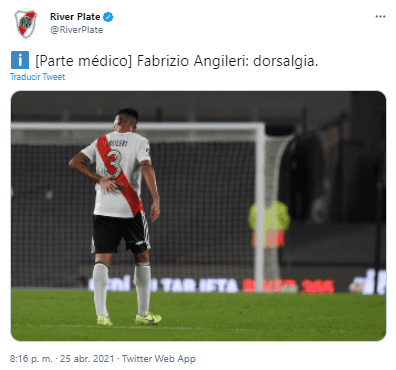Click the 8:16 p. m. timestamp
The width and height of the screenshot is (396, 370).
tap(31, 359)
